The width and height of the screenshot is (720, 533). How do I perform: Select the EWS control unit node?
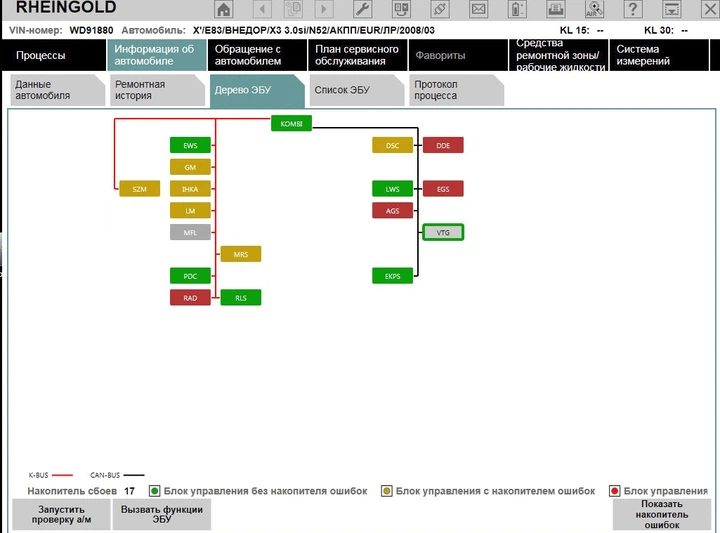(x=190, y=145)
